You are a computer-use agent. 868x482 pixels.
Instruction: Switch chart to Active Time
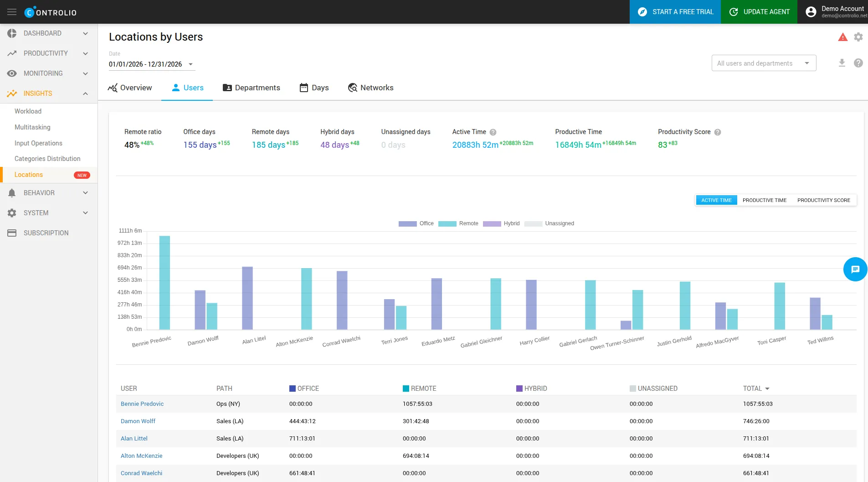717,200
